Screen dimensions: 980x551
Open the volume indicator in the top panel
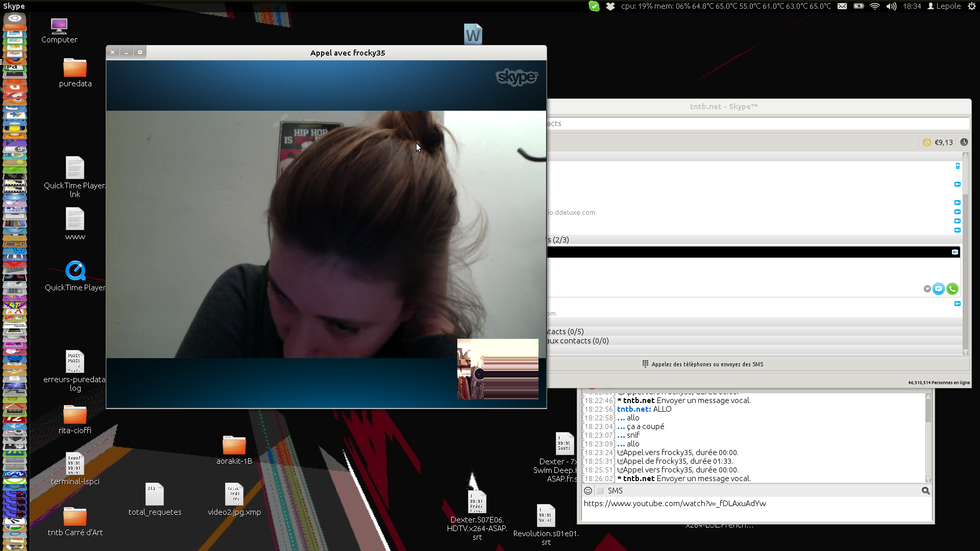coord(891,6)
